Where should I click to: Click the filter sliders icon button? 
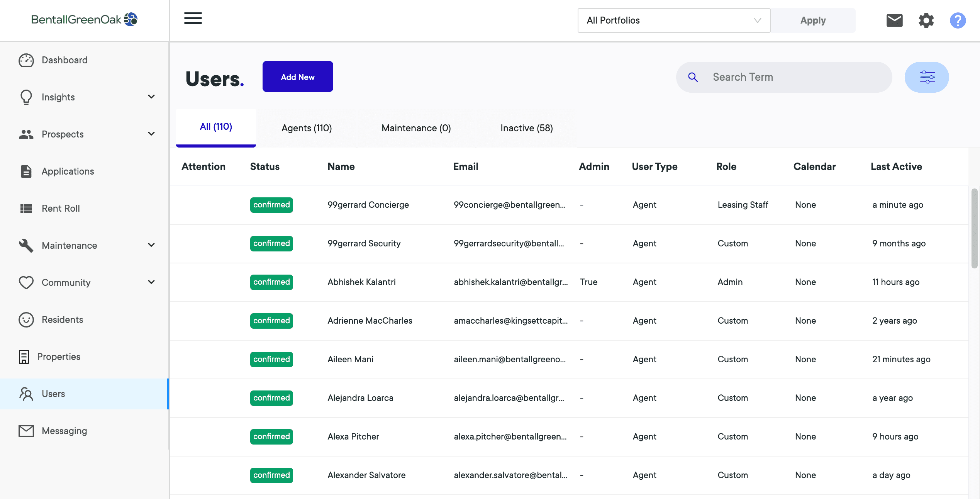click(927, 77)
